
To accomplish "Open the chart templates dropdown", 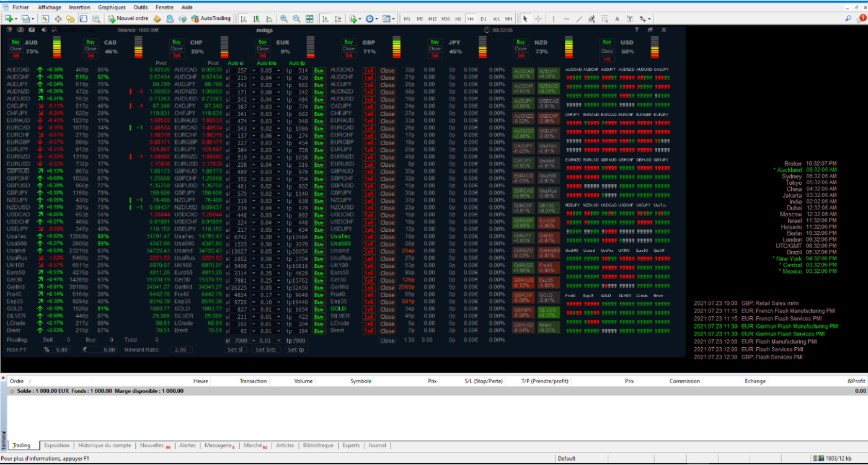I will [394, 19].
